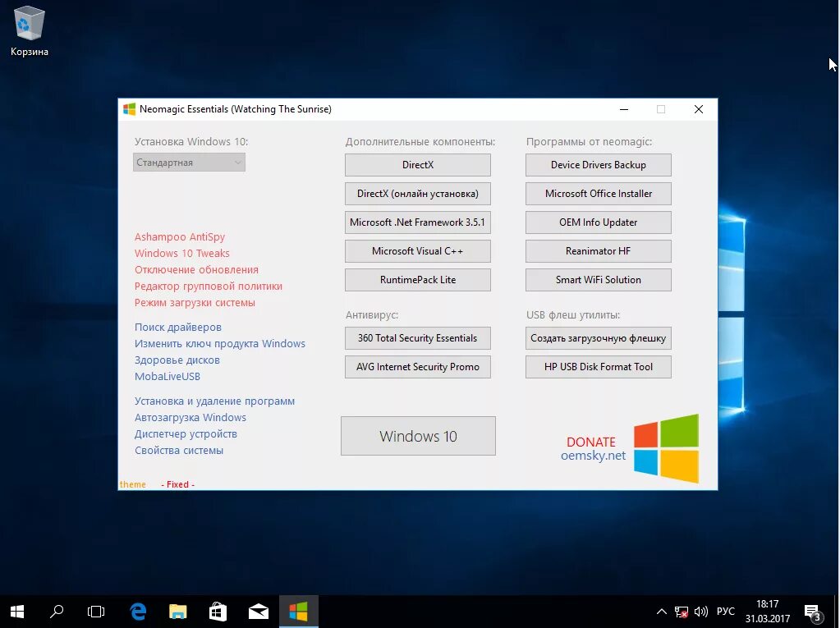Click Режим загрузки системы link
Screen dimensions: 840x628
[195, 302]
